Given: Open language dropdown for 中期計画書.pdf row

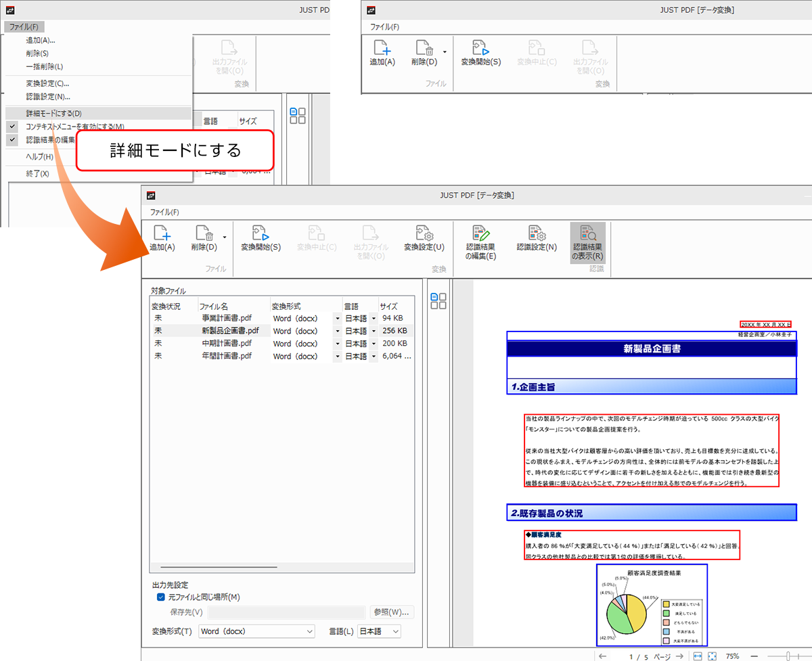Looking at the screenshot, I should point(374,344).
